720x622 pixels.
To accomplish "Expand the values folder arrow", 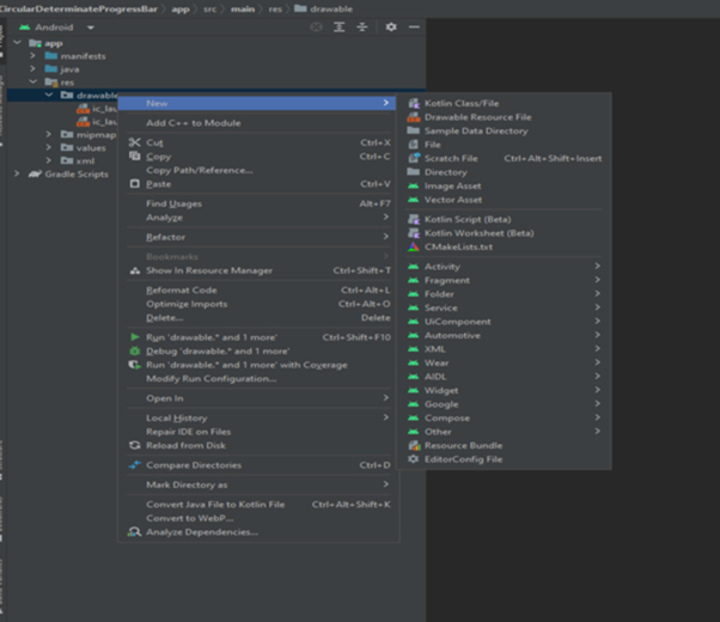I will point(49,147).
